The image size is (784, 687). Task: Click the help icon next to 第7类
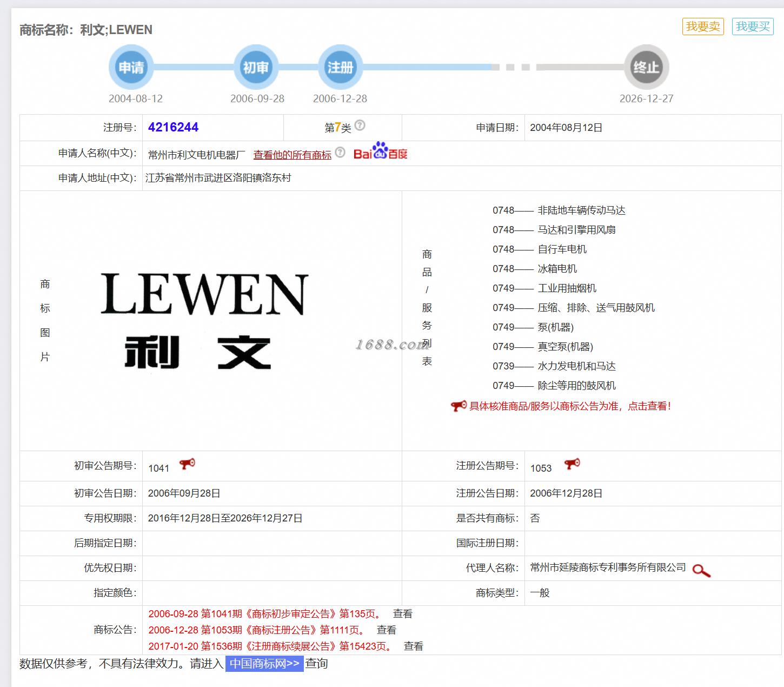click(360, 125)
